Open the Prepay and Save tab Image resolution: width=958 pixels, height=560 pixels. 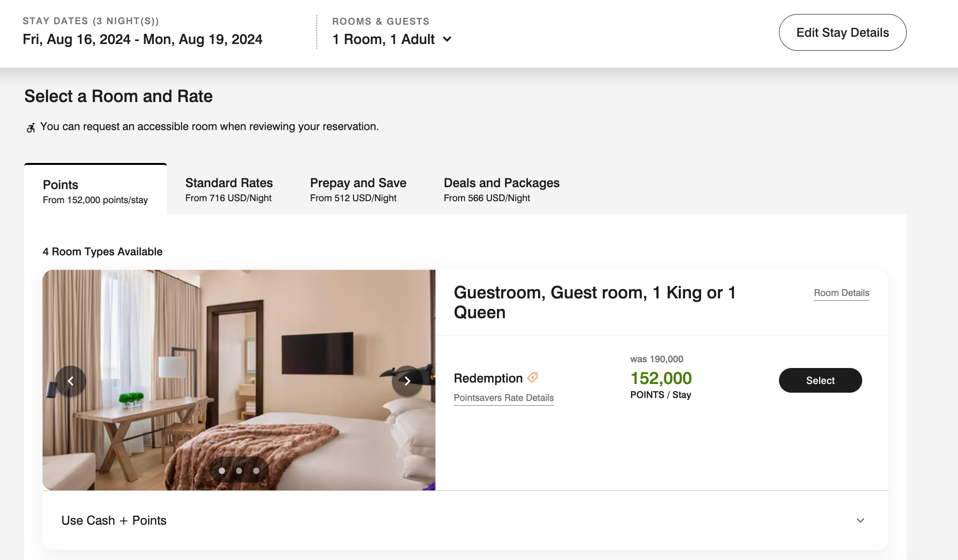click(358, 190)
